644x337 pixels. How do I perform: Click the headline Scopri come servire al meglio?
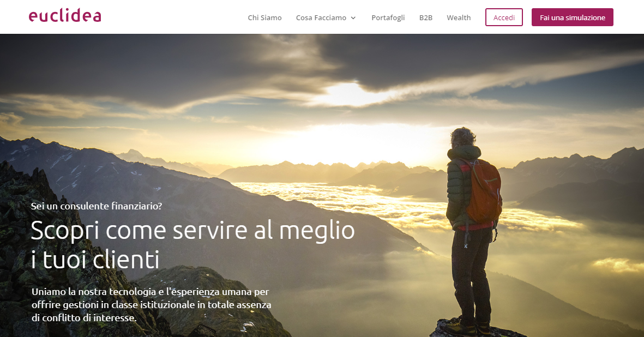coord(192,230)
